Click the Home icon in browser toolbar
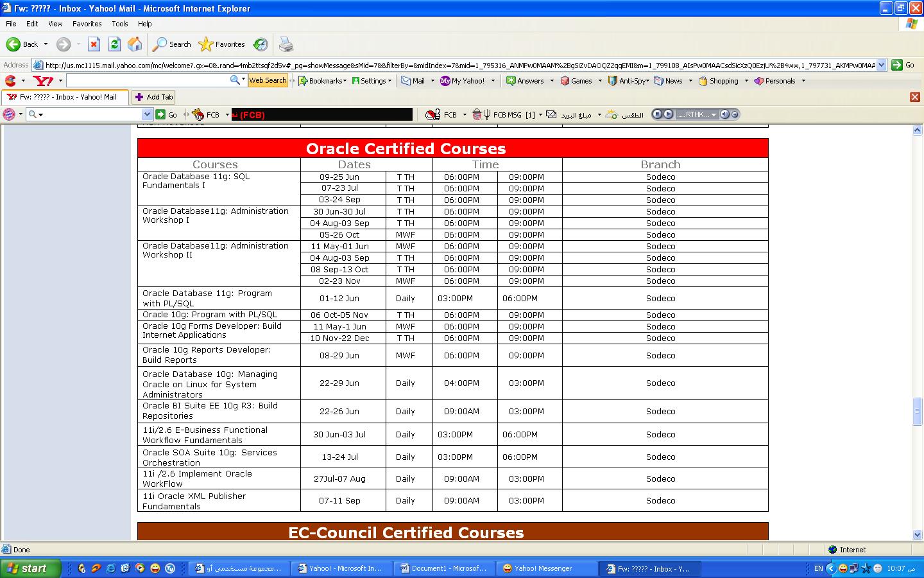Screen dimensions: 924x578 coord(135,44)
